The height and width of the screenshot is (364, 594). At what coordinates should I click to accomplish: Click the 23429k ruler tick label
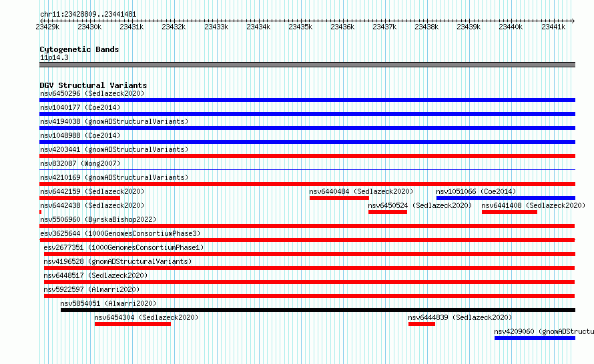point(48,27)
